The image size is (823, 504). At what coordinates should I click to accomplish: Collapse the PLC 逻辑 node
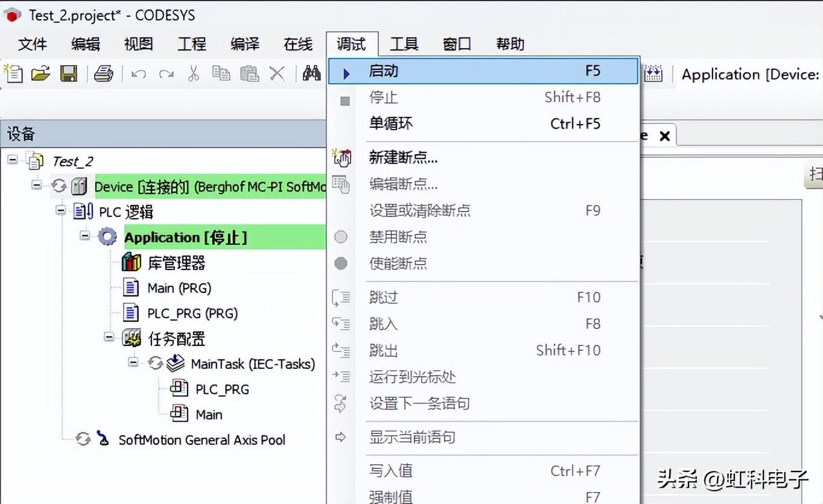[60, 211]
